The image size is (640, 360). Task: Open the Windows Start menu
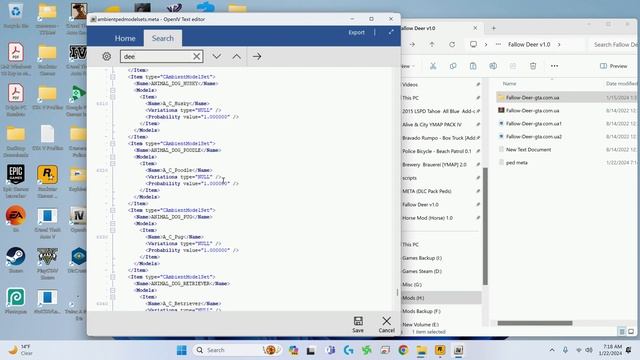click(182, 350)
